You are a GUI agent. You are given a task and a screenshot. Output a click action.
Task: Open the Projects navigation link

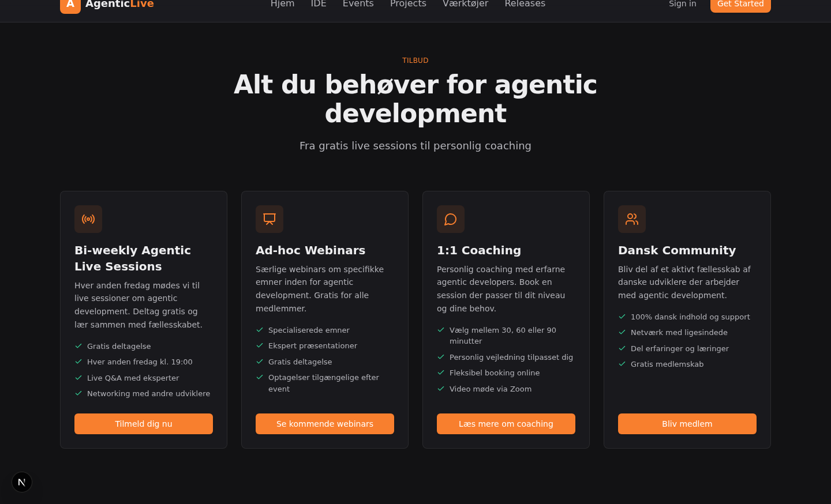[408, 4]
